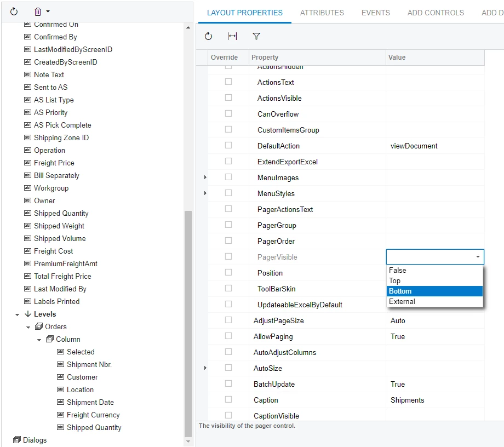Enable Override for the Caption property
The image size is (504, 447).
point(228,399)
